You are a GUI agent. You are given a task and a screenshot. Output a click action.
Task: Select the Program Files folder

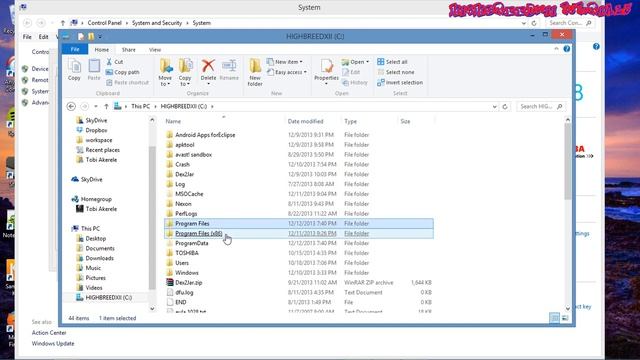coord(299,224)
